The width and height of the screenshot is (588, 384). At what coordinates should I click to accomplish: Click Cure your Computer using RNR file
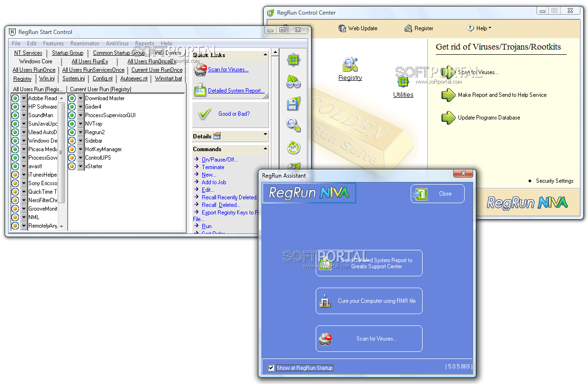[369, 301]
